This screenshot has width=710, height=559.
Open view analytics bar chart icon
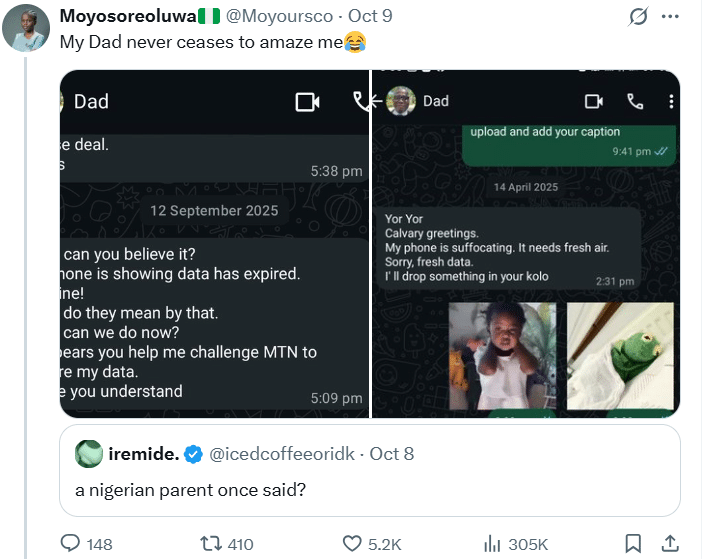pyautogui.click(x=492, y=543)
